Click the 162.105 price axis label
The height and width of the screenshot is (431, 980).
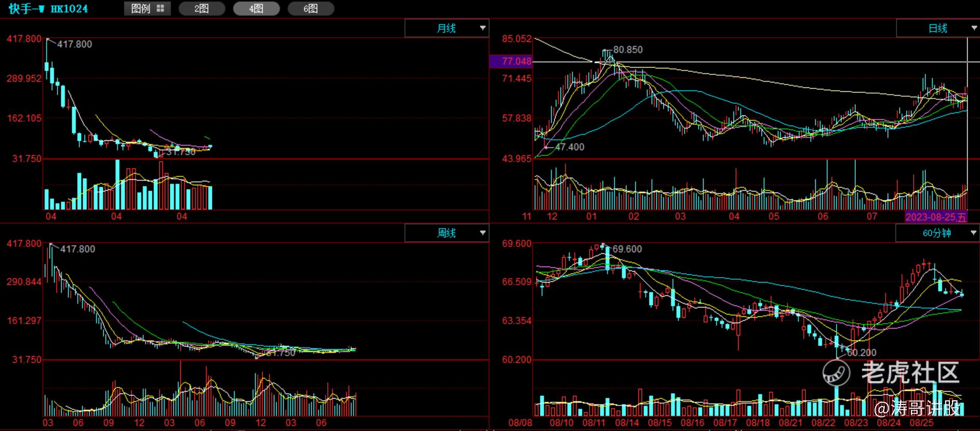[x=24, y=118]
